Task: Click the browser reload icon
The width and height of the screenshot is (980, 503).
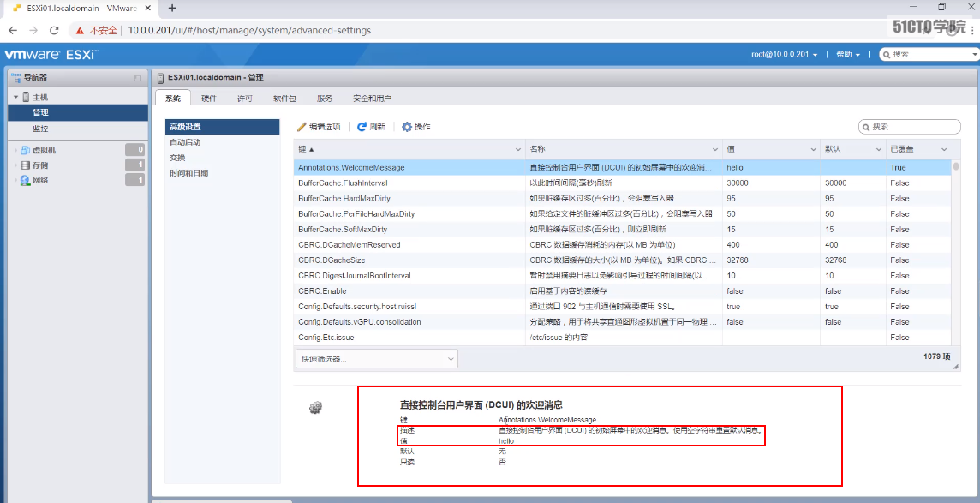Action: [x=54, y=30]
